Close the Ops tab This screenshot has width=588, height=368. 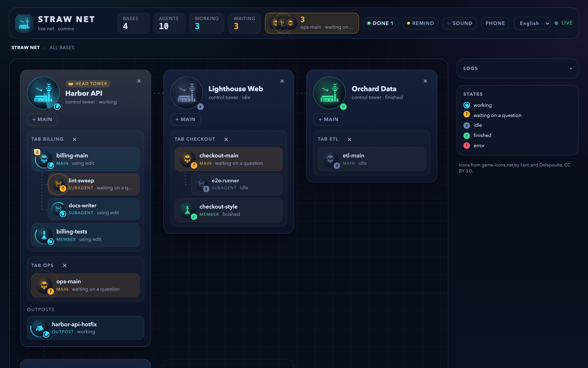[x=65, y=266]
